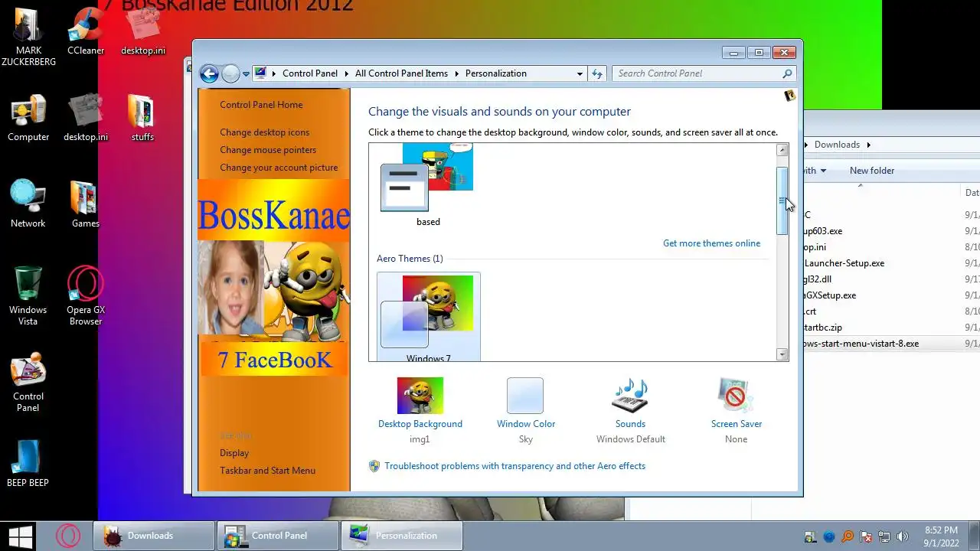
Task: Click the taskbar clock showing 8:52 PM
Action: tap(940, 536)
